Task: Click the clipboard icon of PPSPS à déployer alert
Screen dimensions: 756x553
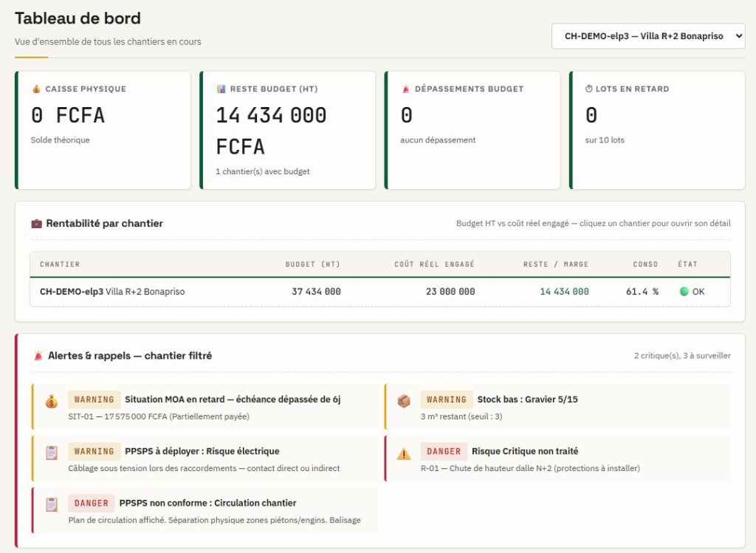Action: pyautogui.click(x=52, y=453)
